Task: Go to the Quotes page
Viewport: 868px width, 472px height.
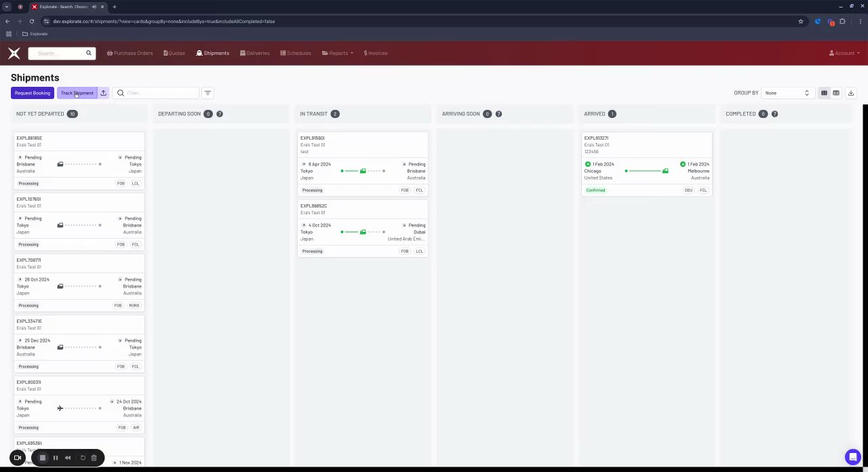Action: click(x=174, y=53)
